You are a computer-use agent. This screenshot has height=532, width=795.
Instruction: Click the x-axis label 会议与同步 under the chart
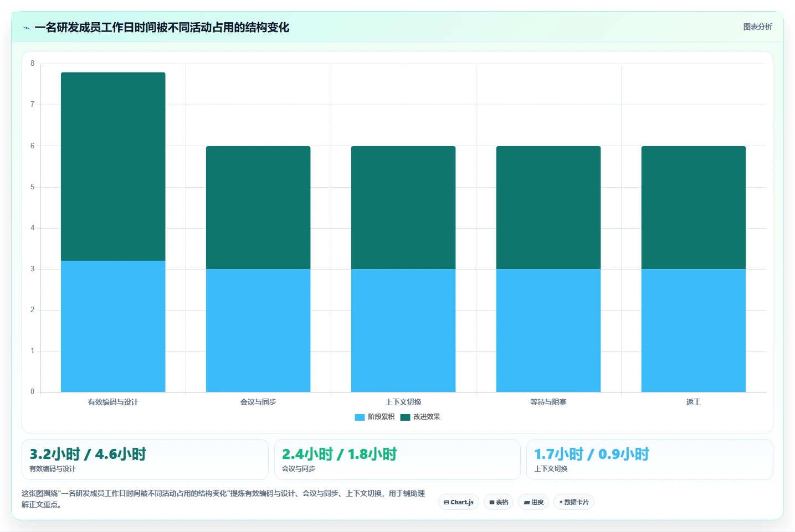point(258,402)
